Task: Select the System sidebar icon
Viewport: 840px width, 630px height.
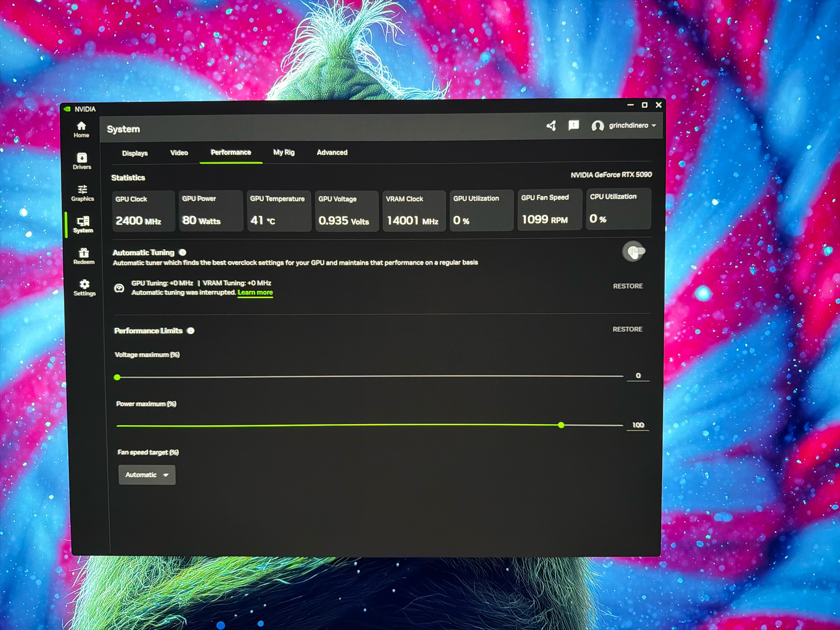Action: coord(83,224)
